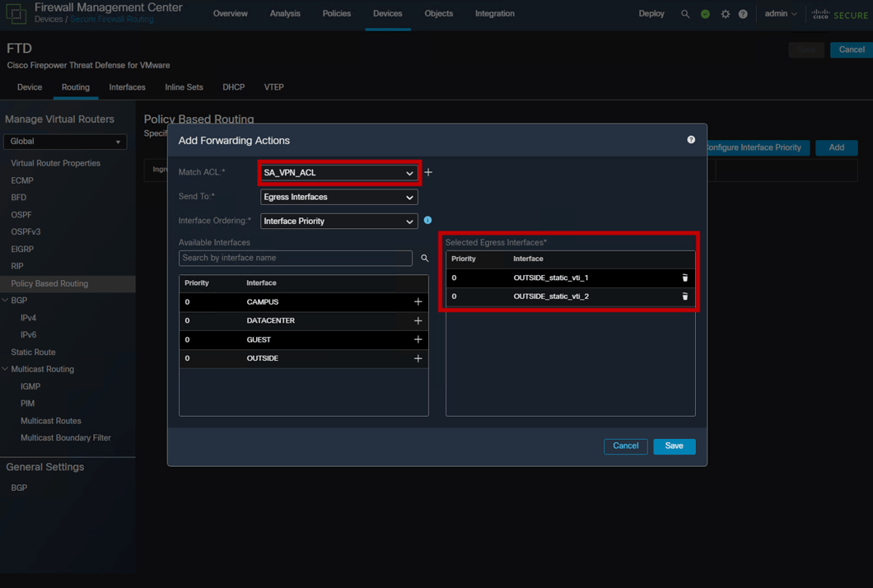The width and height of the screenshot is (873, 588).
Task: Click the top-right page Cancel button
Action: tap(852, 49)
